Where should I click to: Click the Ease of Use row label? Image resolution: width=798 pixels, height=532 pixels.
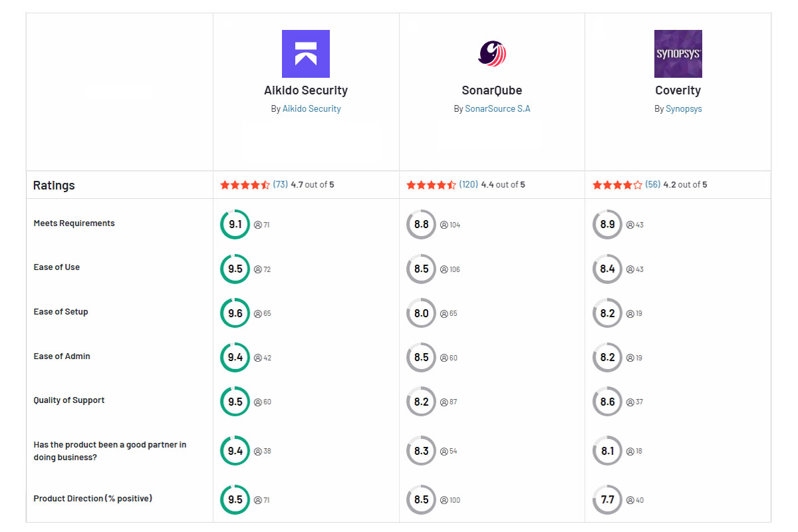click(57, 267)
